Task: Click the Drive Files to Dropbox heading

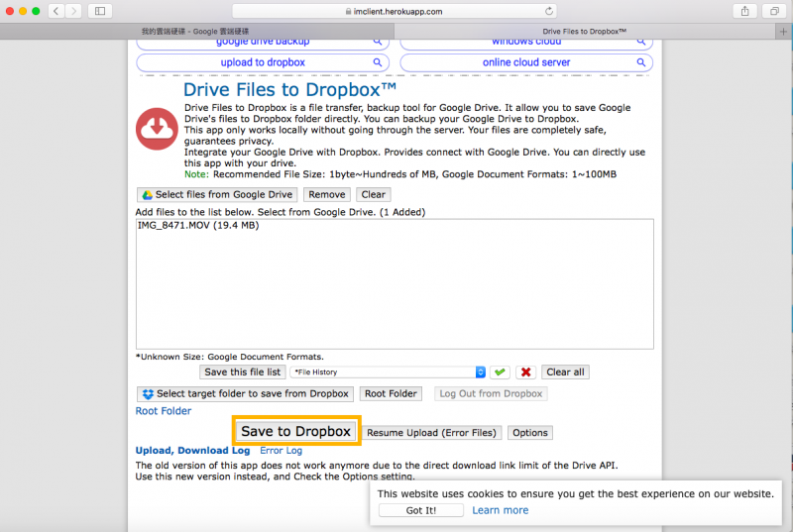Action: pos(289,90)
